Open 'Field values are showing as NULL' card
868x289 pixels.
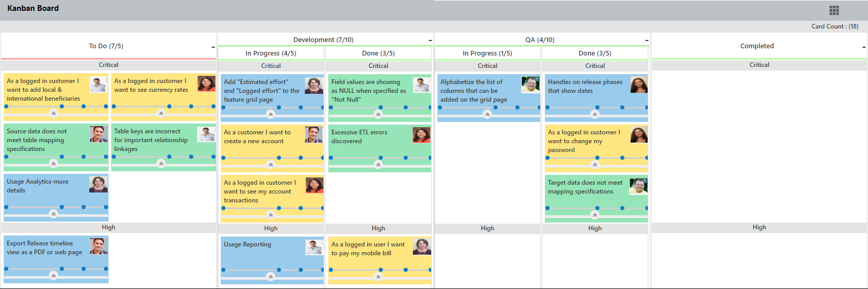tap(368, 91)
